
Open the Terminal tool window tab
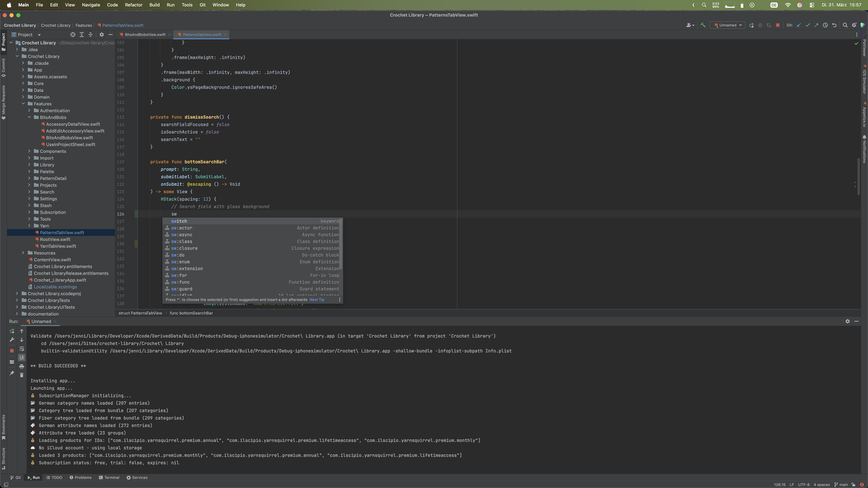[x=109, y=478]
